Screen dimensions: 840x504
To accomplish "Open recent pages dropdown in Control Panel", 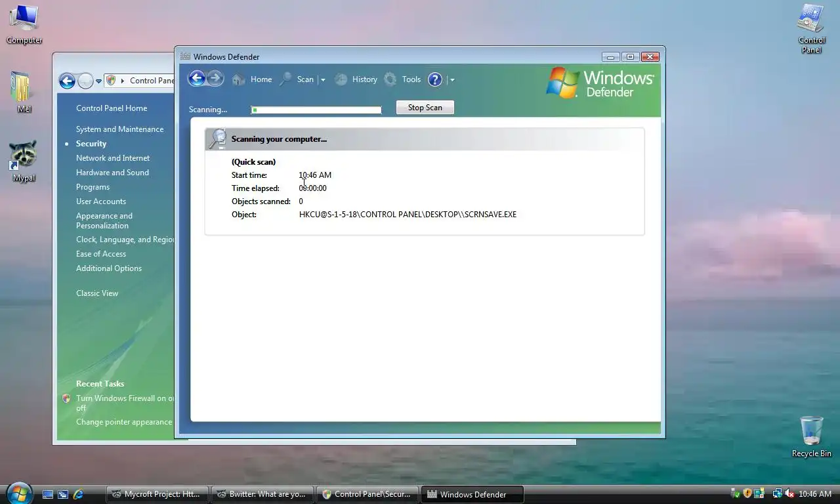I will (x=98, y=81).
